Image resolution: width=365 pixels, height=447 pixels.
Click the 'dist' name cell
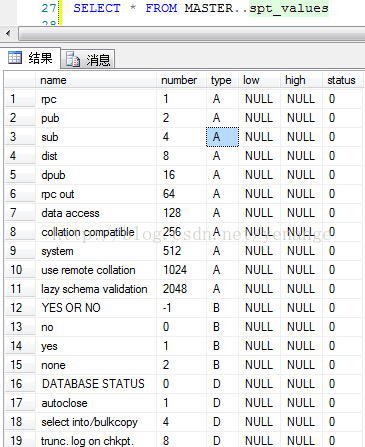(96, 156)
